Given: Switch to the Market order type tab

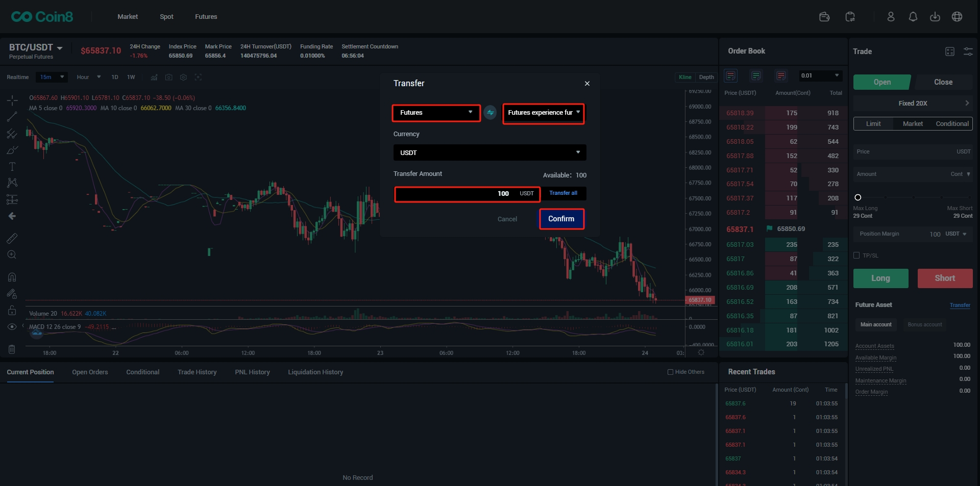Looking at the screenshot, I should [912, 124].
